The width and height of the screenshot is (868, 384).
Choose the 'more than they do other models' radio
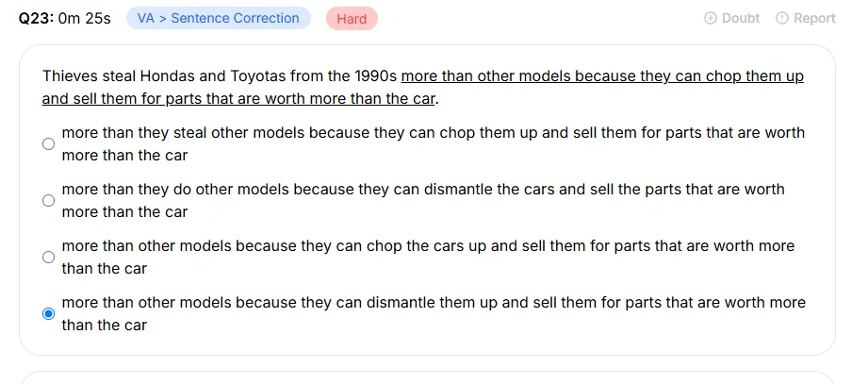[49, 201]
